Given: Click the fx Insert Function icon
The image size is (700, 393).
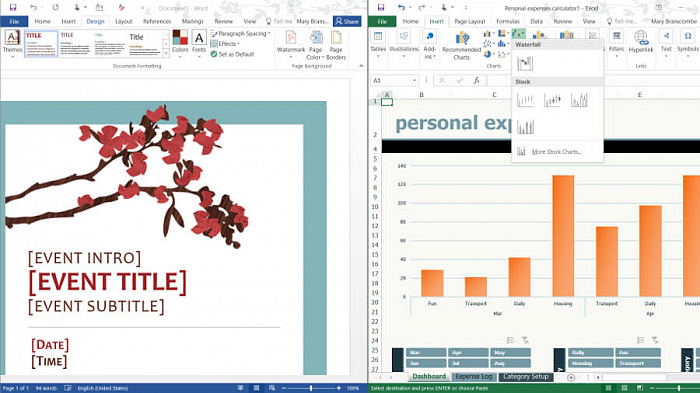Looking at the screenshot, I should pyautogui.click(x=476, y=80).
